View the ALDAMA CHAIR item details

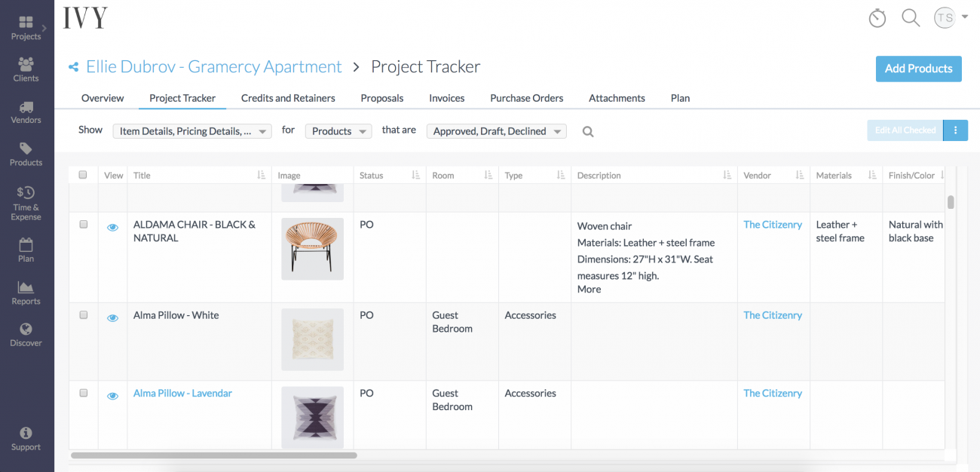[x=112, y=226]
